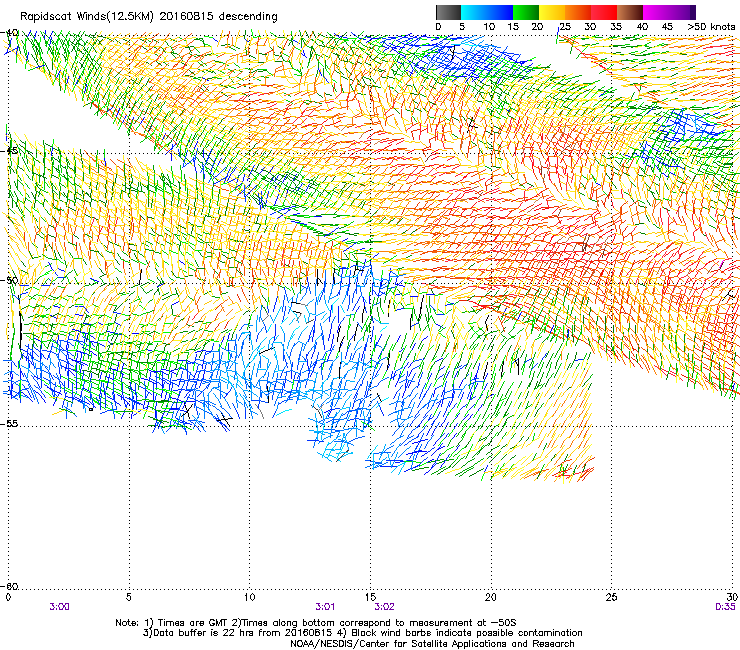The height and width of the screenshot is (650, 740).
Task: Click the Rapidscat Winds(12.5KM) 20160815 descending title
Action: coord(149,17)
